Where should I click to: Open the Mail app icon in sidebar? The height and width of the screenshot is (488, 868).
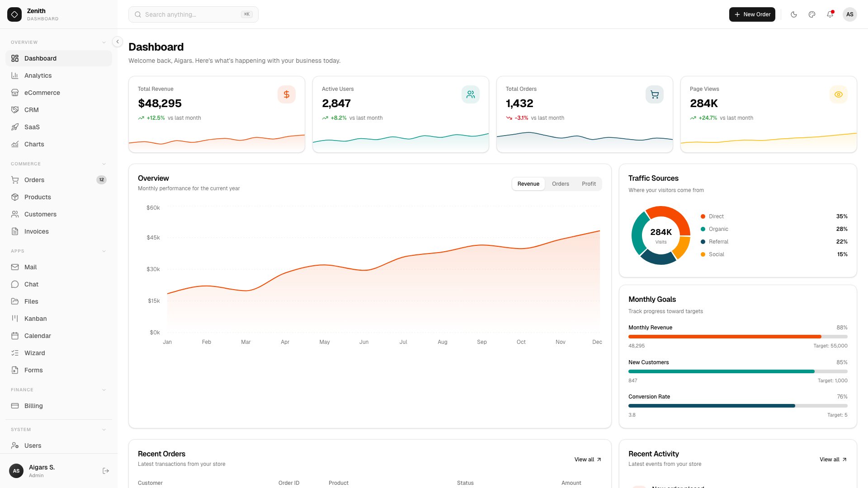[x=15, y=267]
